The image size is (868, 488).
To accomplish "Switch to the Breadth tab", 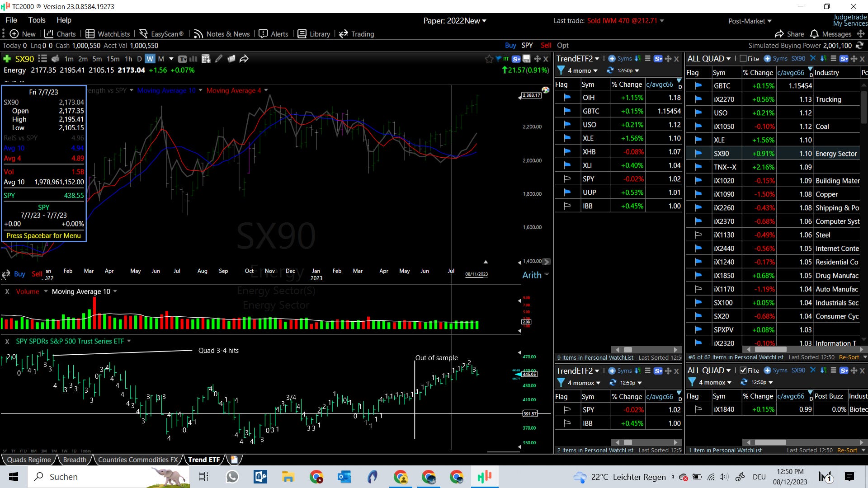I will click(75, 460).
